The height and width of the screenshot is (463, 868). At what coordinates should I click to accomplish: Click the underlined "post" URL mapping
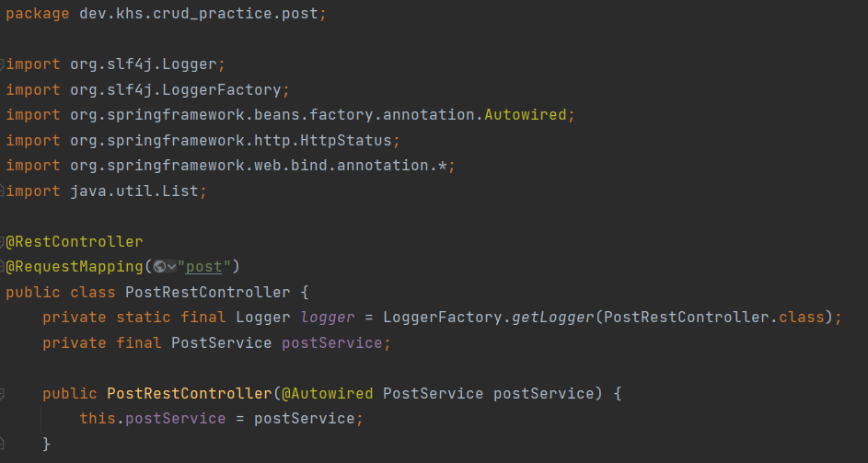click(203, 267)
